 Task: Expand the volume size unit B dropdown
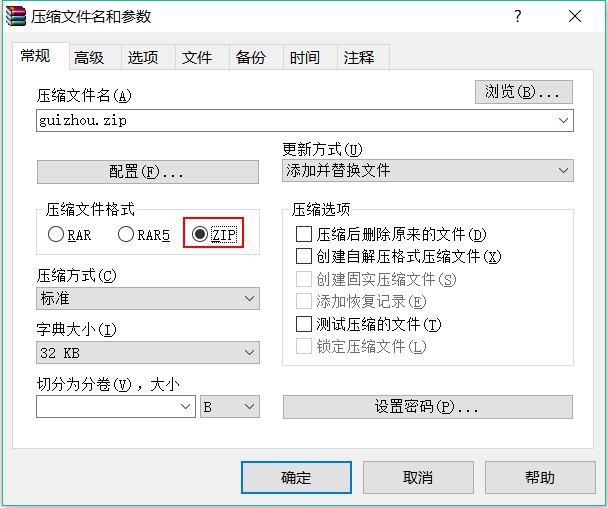click(x=230, y=407)
